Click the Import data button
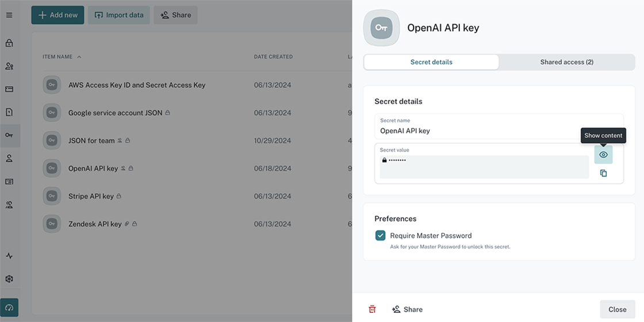This screenshot has height=322, width=644. [119, 15]
